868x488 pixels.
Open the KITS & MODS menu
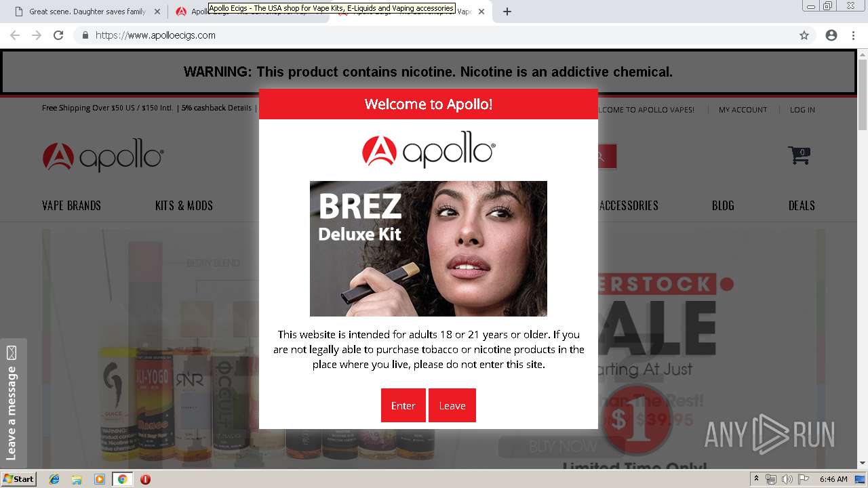click(x=184, y=205)
